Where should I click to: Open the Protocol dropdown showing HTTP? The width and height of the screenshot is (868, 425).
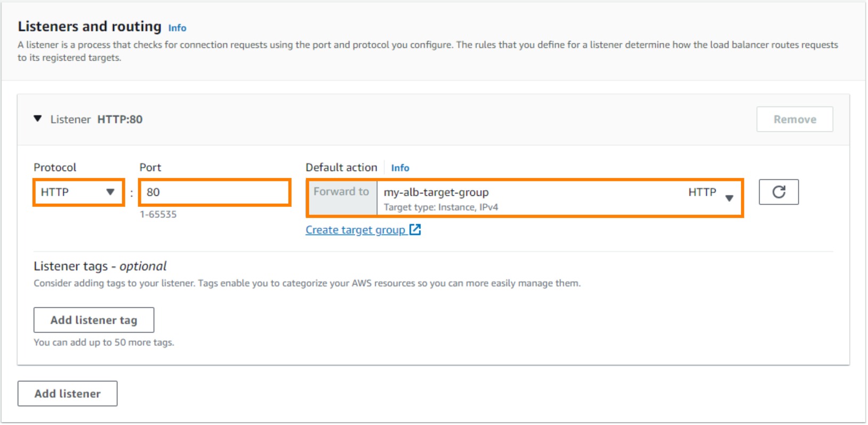tap(78, 193)
